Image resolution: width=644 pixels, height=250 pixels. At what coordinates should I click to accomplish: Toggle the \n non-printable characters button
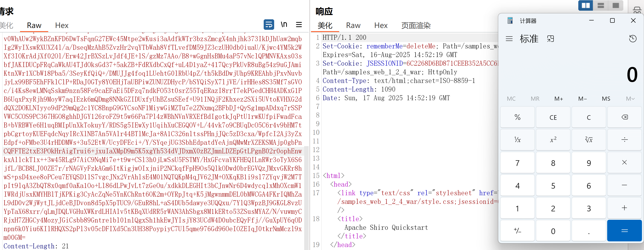click(284, 25)
